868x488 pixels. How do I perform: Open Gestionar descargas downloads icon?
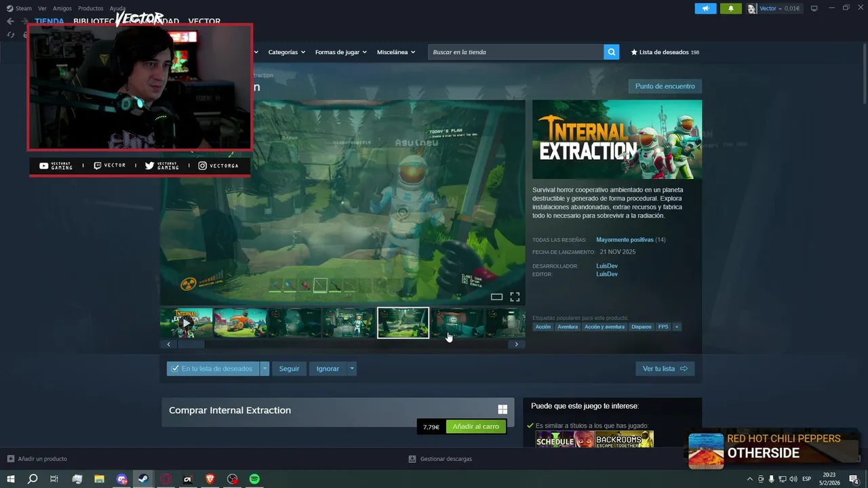click(412, 459)
